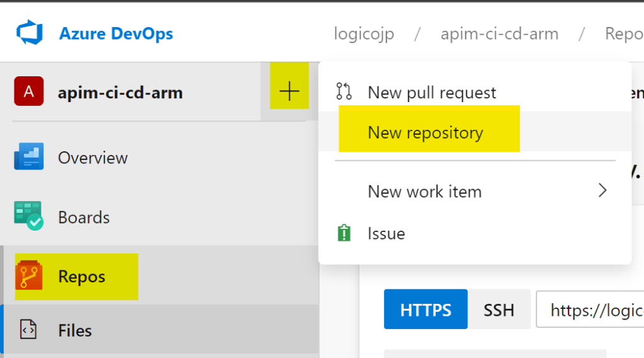Open Overview via its sidebar icon
This screenshot has height=358, width=644.
tap(29, 157)
